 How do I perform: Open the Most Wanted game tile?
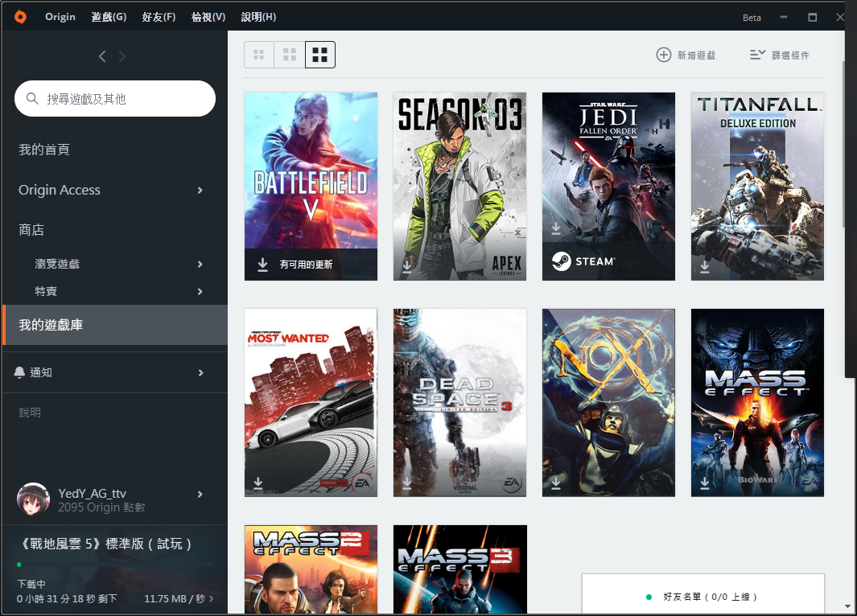point(311,402)
